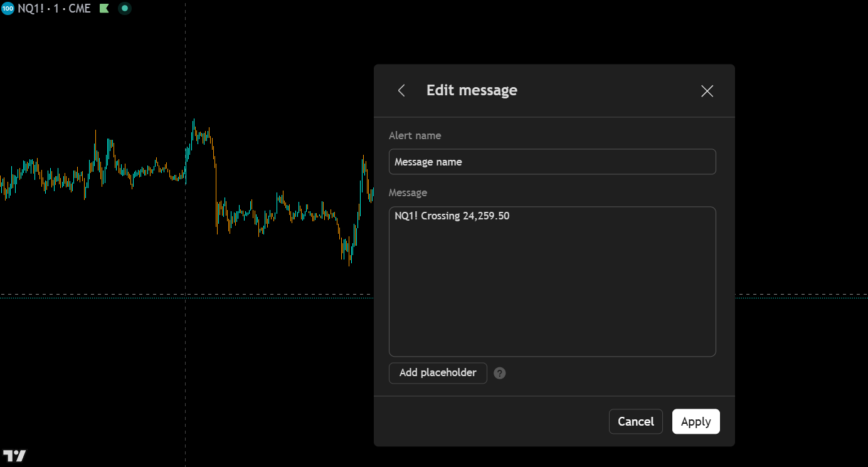Click the TradingView logo in the corner
868x467 pixels.
tap(14, 456)
